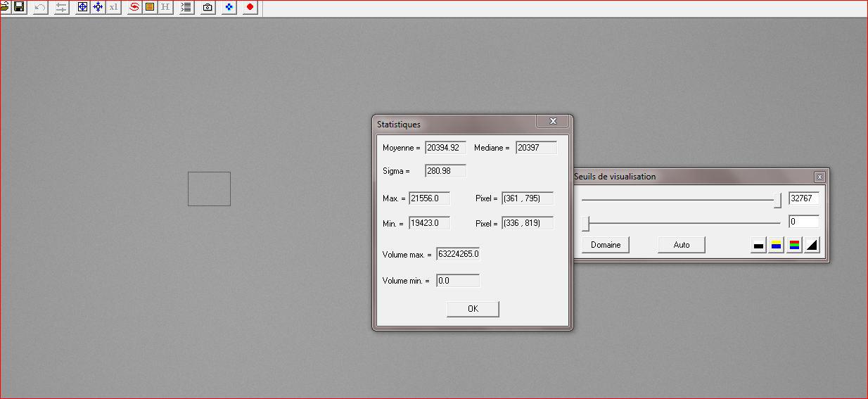Image resolution: width=868 pixels, height=399 pixels.
Task: Click the red circle record icon
Action: (250, 7)
